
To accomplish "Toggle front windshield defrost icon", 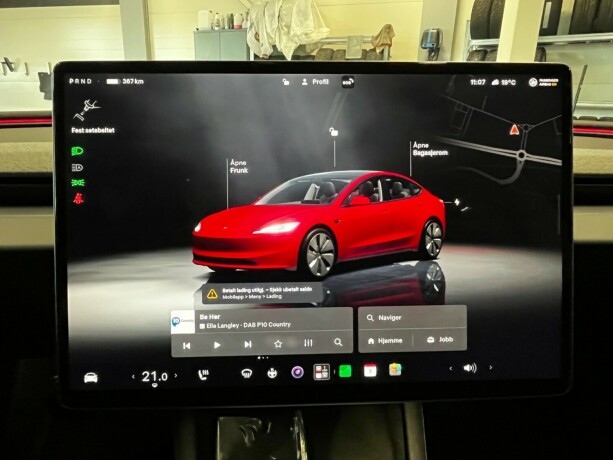I will click(246, 374).
